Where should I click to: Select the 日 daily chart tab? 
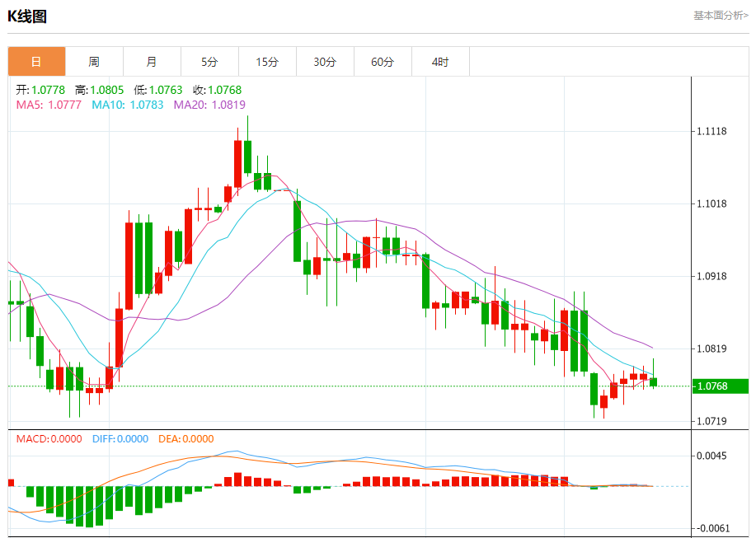[36, 62]
